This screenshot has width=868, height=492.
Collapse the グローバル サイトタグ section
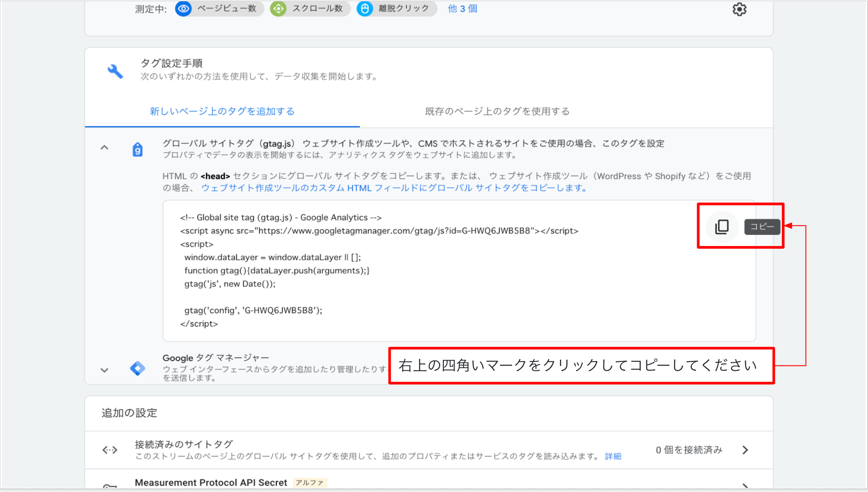pos(104,148)
